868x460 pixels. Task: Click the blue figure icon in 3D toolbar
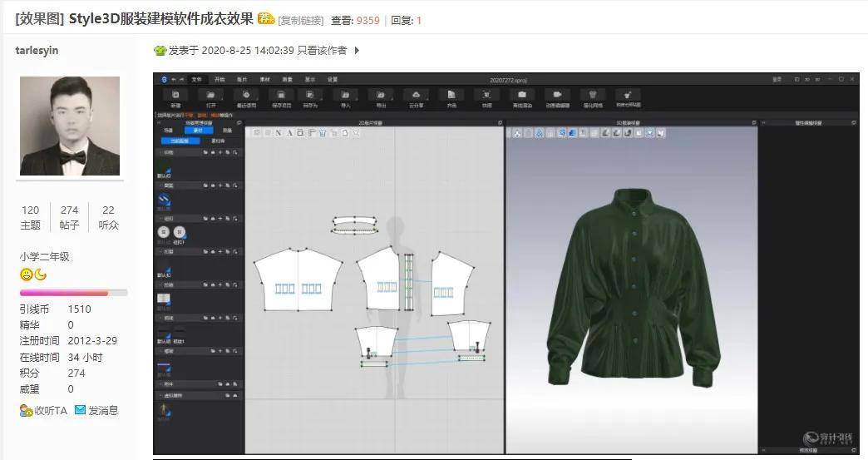[540, 133]
